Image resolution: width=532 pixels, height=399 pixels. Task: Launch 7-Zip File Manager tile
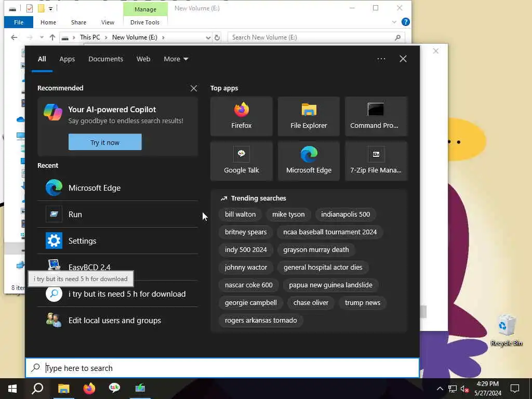[x=376, y=161]
